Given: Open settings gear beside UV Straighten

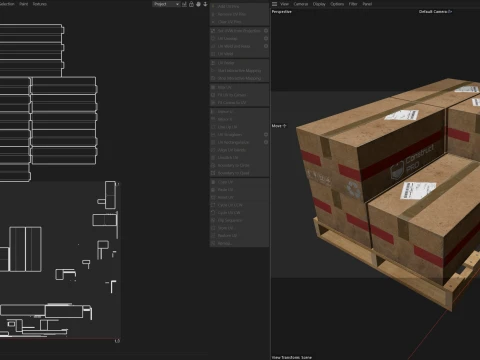Looking at the screenshot, I should 266,134.
